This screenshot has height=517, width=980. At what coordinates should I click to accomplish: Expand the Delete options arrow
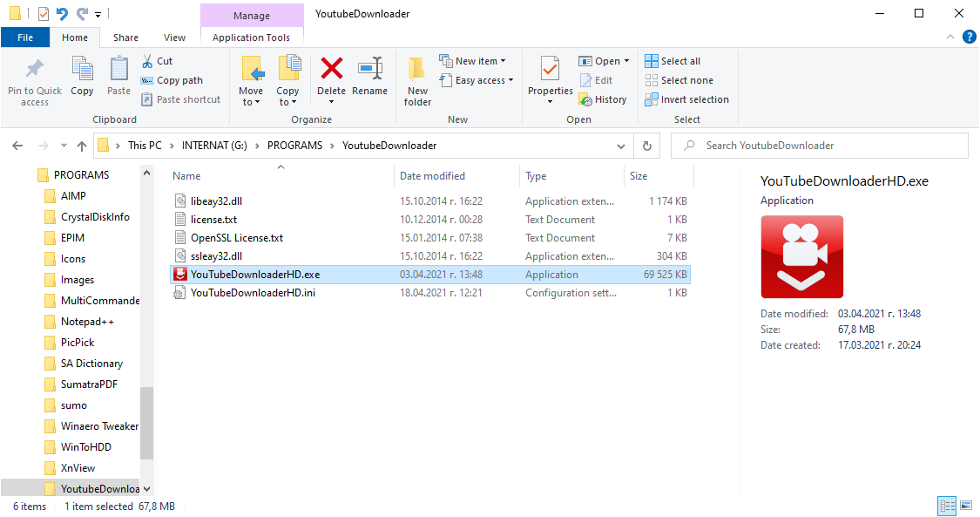click(331, 102)
